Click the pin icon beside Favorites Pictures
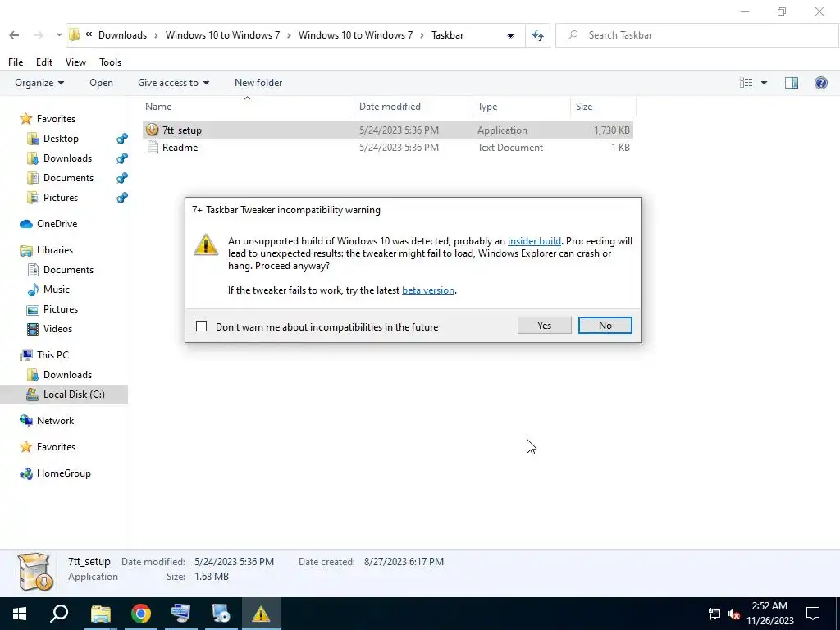 (x=122, y=198)
